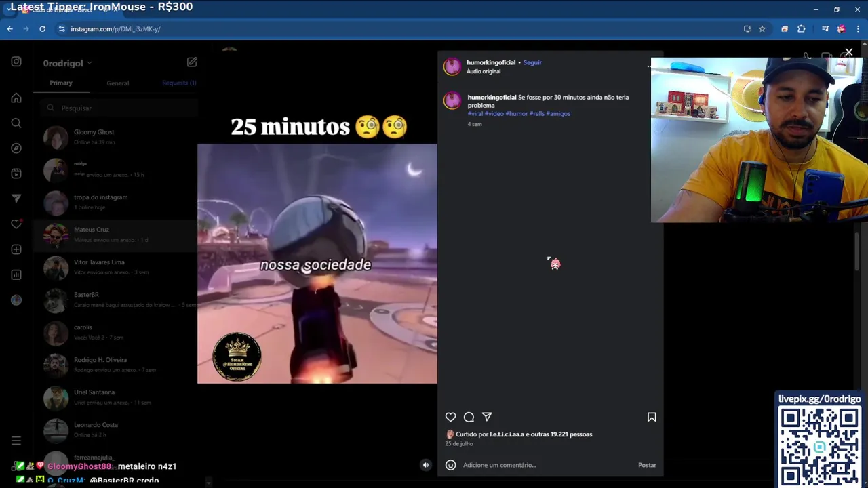Viewport: 868px width, 488px height.
Task: Open the BasterBR conversation
Action: tap(117, 300)
